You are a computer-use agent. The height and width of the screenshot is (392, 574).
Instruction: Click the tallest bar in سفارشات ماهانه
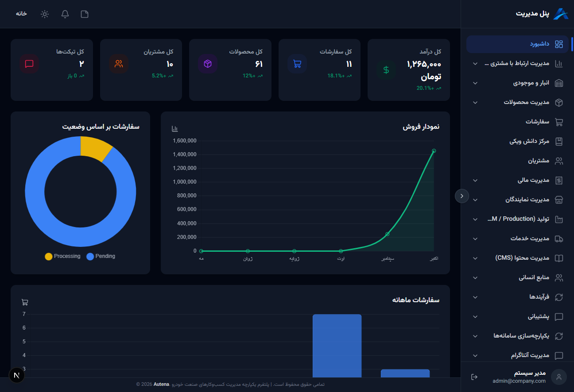(x=337, y=346)
